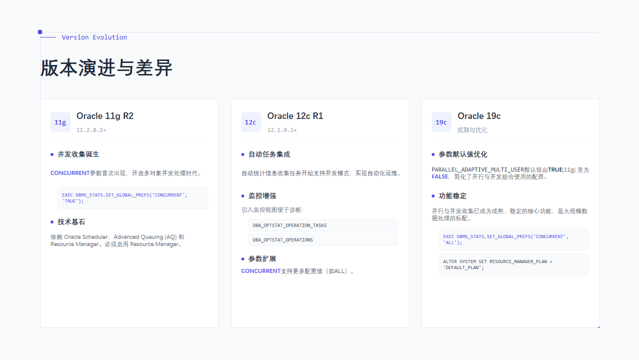Click the version text '12.1.0.1+'

tap(282, 130)
